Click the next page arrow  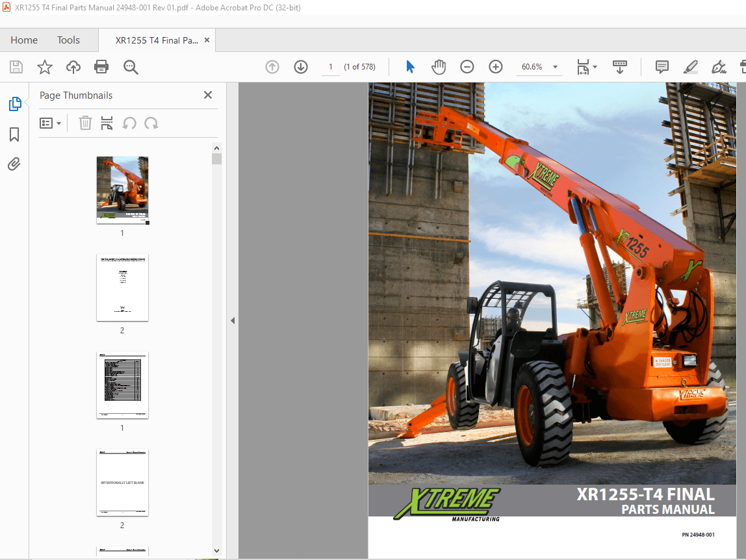click(300, 66)
